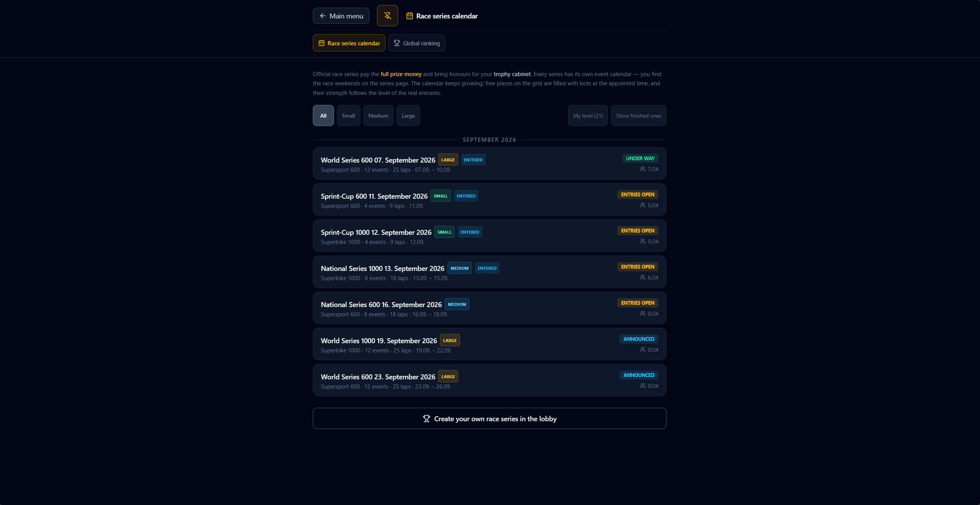Click the SEPTEMBER 2026 month header
The height and width of the screenshot is (505, 980).
tap(489, 140)
